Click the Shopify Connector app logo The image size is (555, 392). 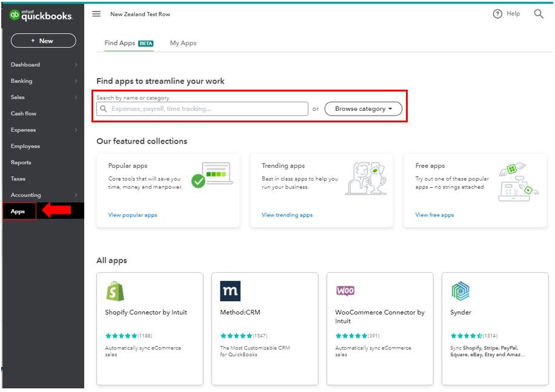tap(115, 291)
